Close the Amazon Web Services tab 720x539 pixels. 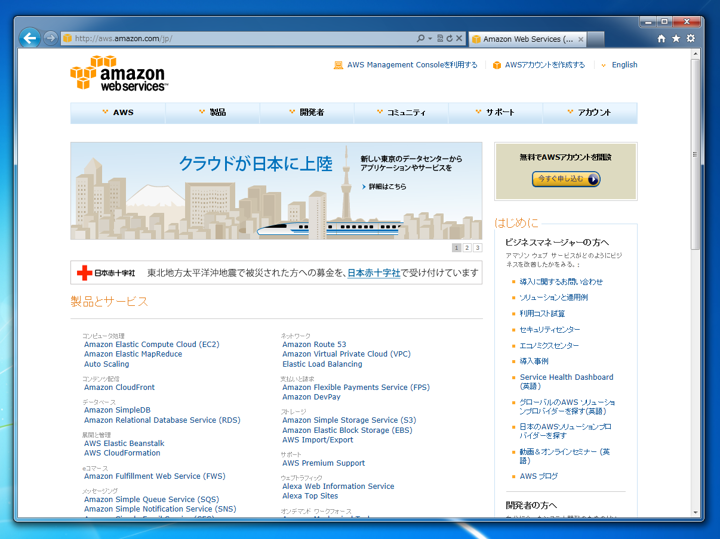(581, 39)
